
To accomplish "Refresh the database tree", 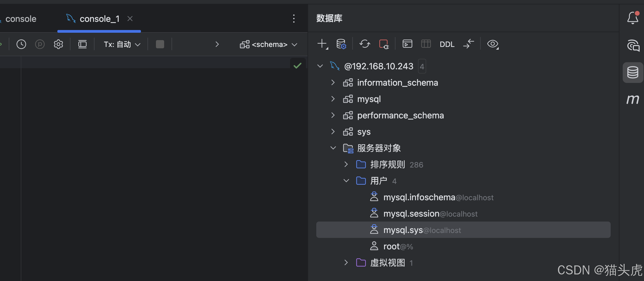I will click(x=365, y=44).
